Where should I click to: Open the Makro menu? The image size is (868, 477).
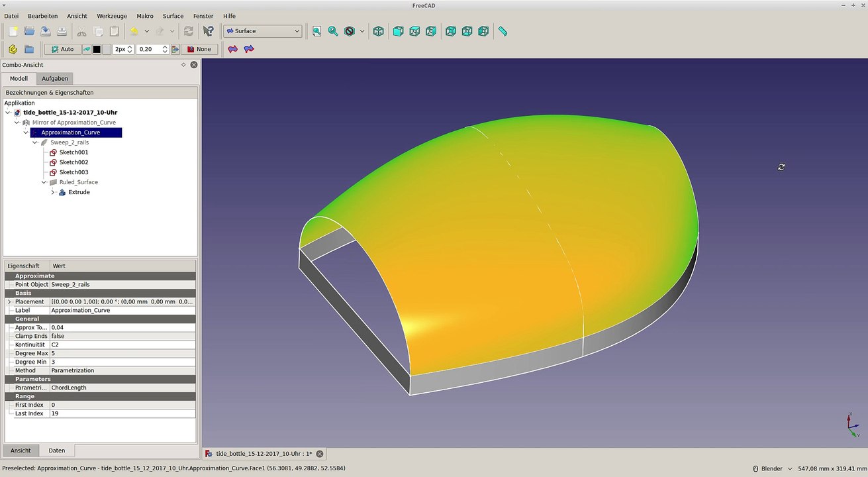[x=145, y=16]
